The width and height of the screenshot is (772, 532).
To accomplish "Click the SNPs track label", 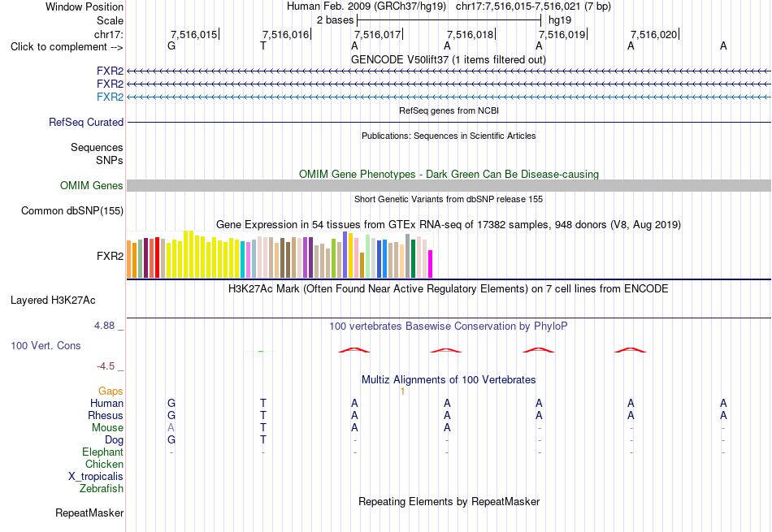I will tap(110, 161).
